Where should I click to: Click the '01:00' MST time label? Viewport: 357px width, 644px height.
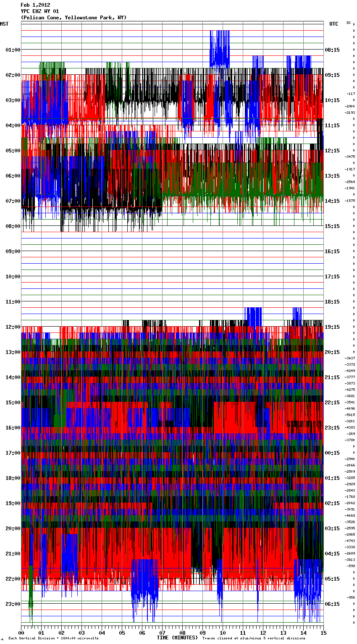pyautogui.click(x=13, y=50)
